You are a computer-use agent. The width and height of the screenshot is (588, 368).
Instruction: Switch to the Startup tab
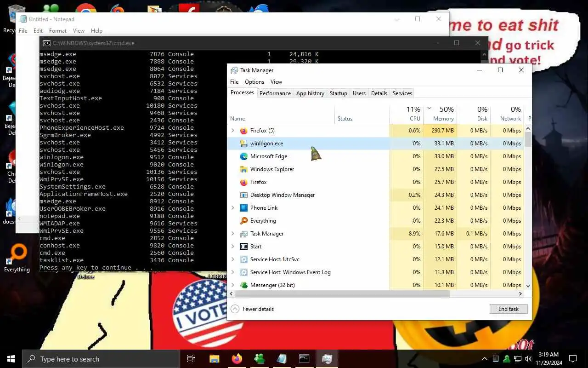tap(339, 93)
